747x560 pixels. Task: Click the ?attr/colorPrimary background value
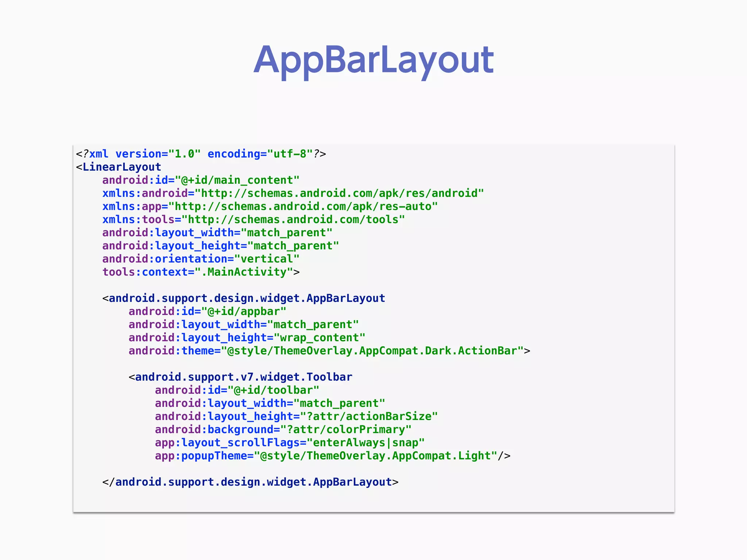346,429
